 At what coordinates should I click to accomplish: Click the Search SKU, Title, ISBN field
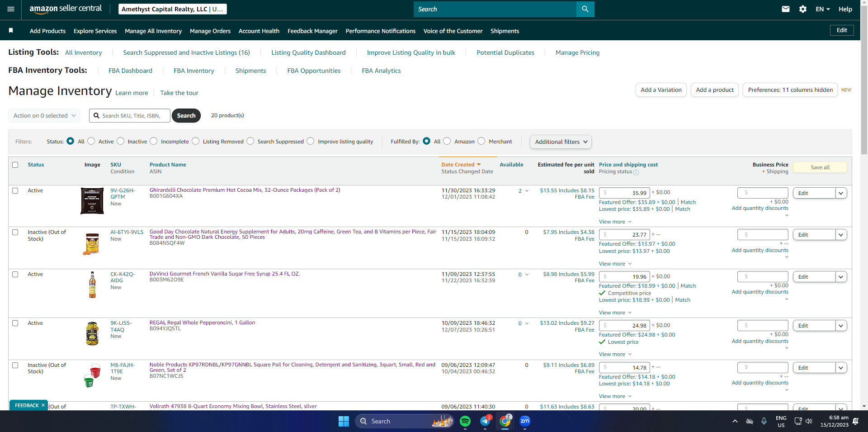[130, 115]
